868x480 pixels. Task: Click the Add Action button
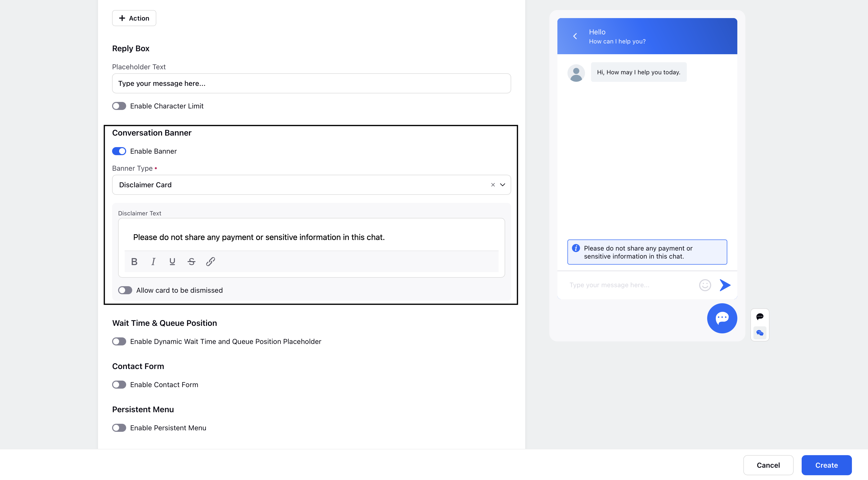click(134, 18)
